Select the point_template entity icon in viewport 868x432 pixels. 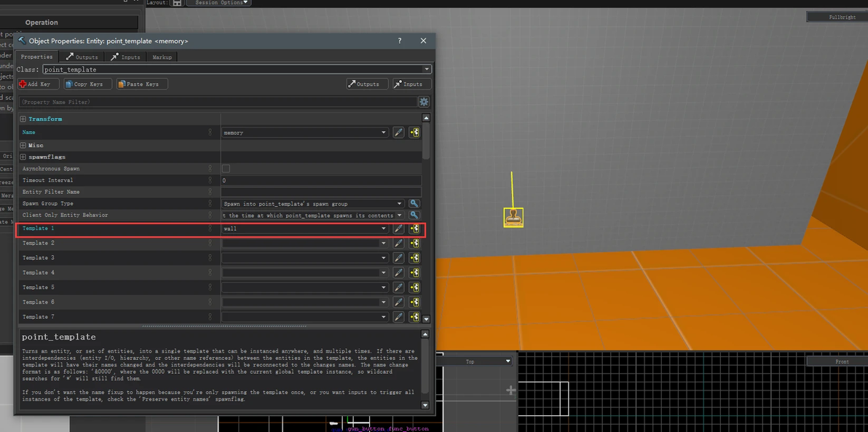tap(513, 217)
